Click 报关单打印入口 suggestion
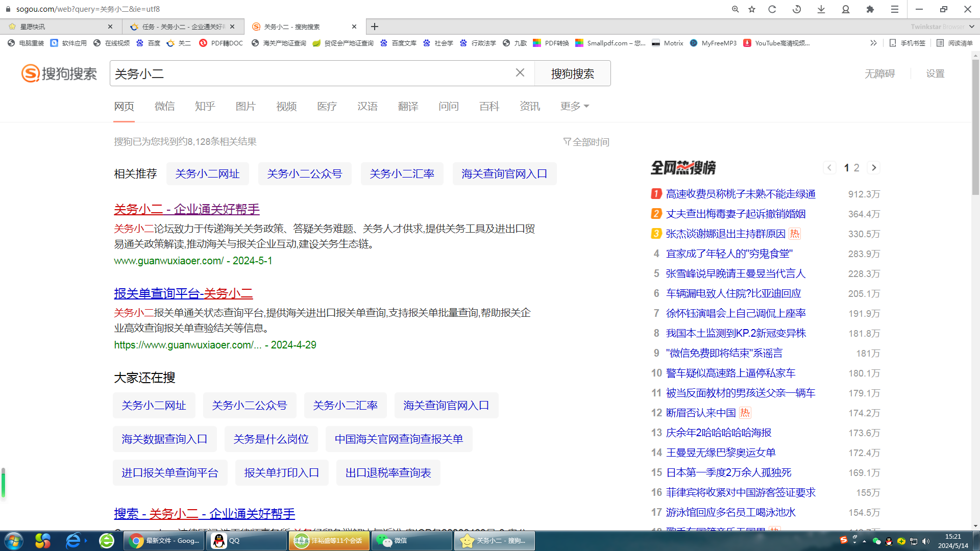The width and height of the screenshot is (980, 551). coord(282,473)
